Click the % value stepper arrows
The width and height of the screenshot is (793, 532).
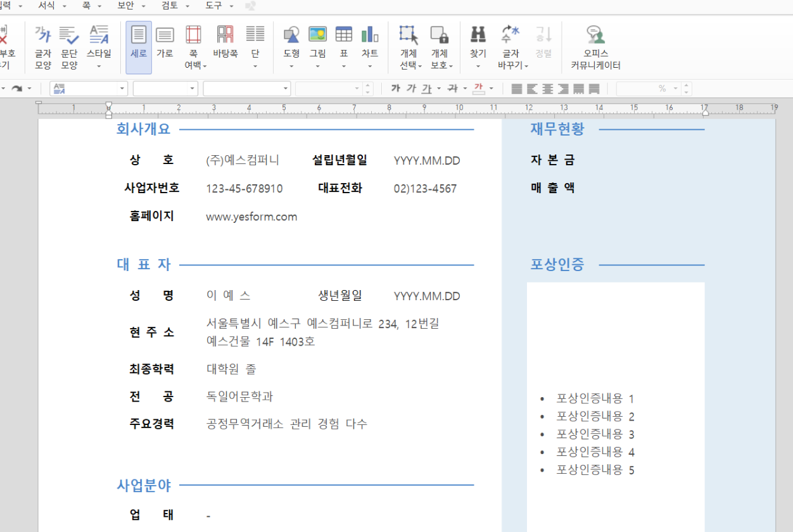687,89
